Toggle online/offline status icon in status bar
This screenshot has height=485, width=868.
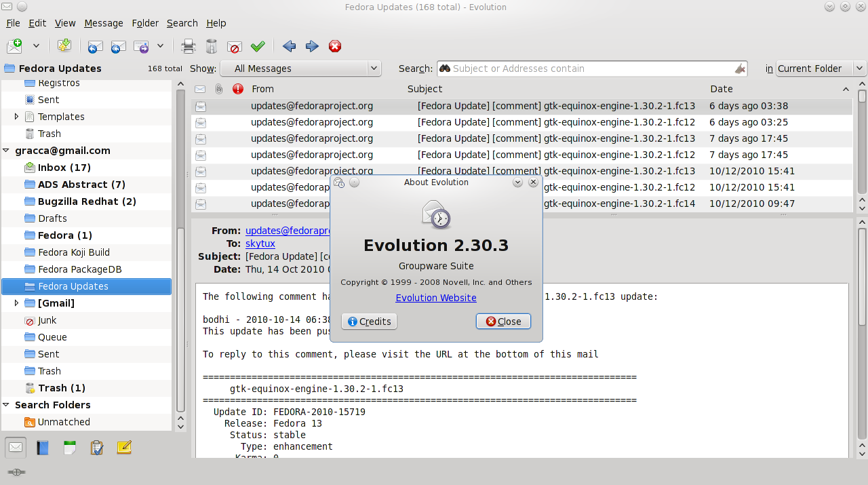coord(16,471)
